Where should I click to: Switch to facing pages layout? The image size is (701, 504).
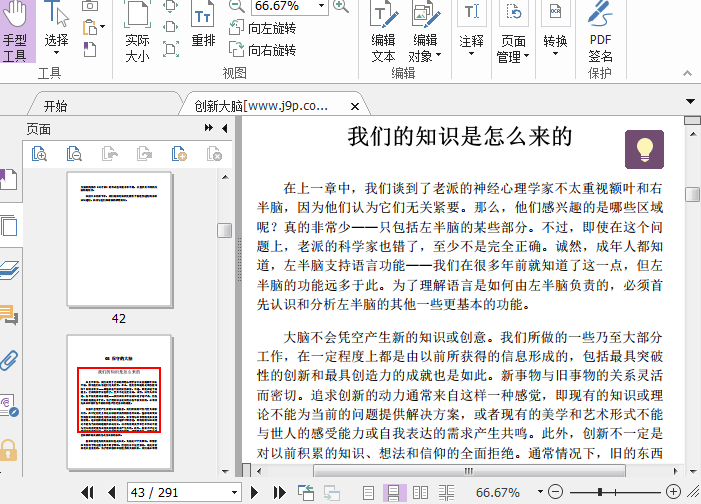[420, 492]
